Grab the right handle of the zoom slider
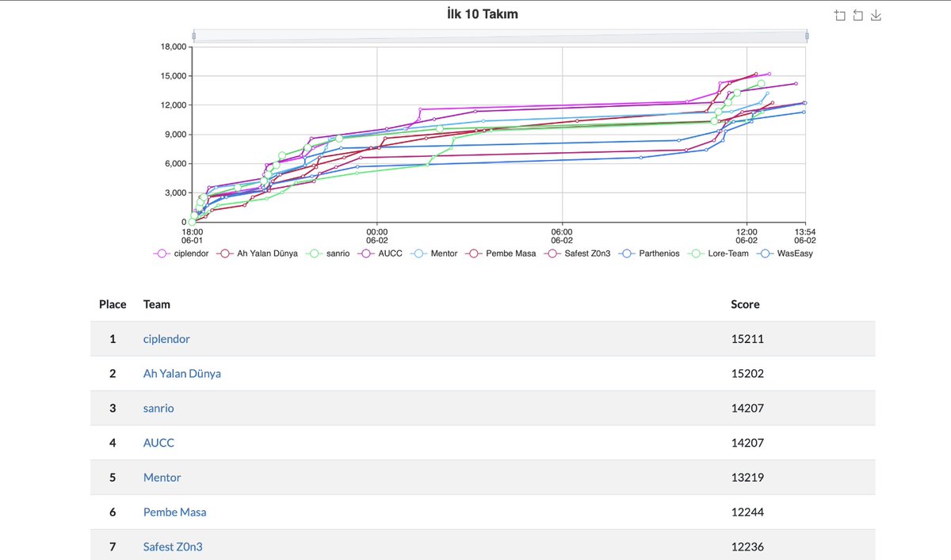Screen dimensions: 951x560 pos(807,36)
